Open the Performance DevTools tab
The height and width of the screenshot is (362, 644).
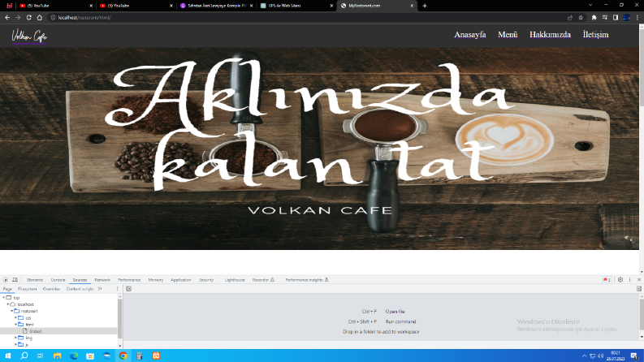(129, 280)
